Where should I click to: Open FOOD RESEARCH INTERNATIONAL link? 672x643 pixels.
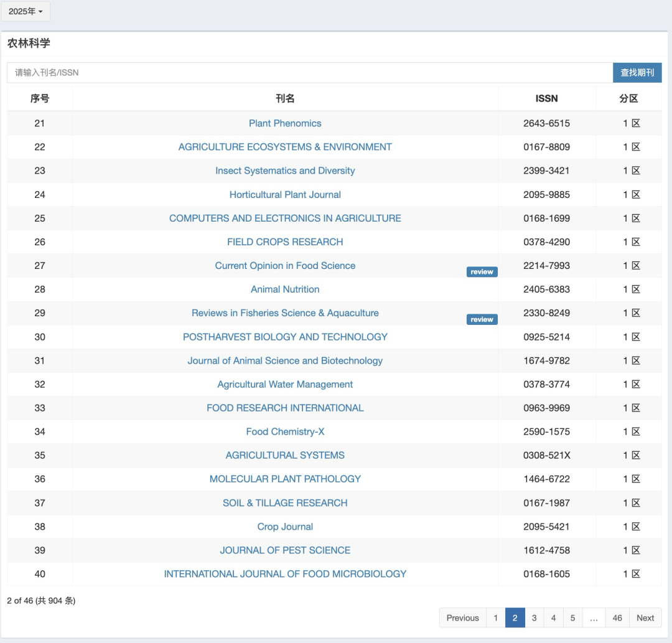coord(285,408)
